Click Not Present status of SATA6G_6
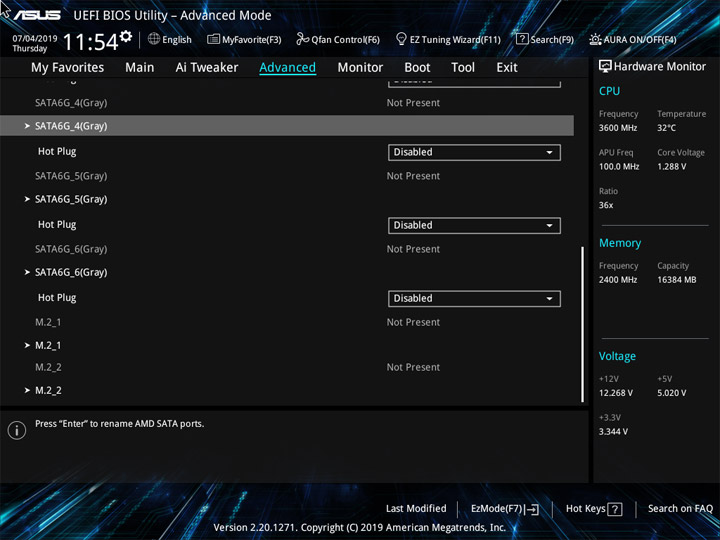This screenshot has height=540, width=720. click(413, 249)
